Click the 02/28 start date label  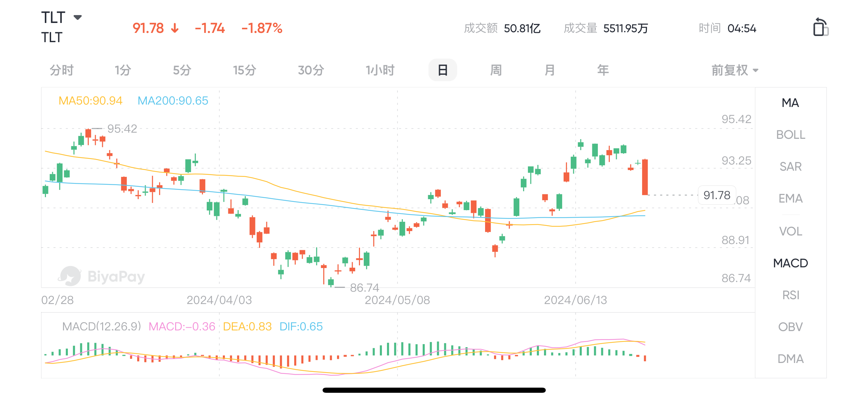58,300
